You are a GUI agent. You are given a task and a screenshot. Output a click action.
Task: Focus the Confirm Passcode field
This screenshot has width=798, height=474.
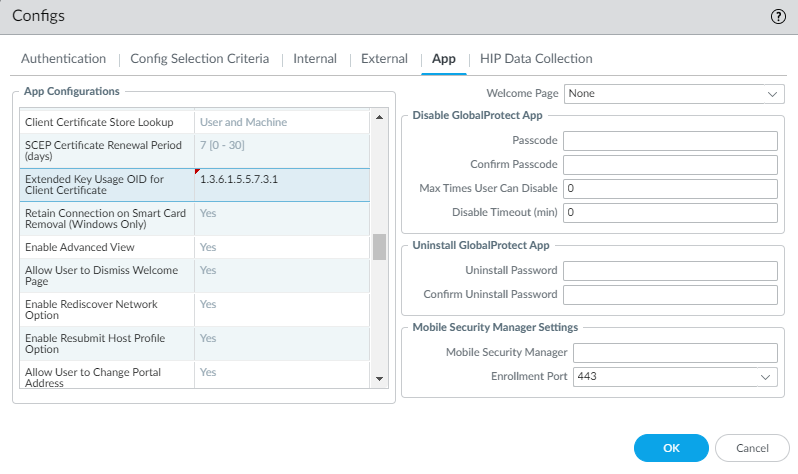pyautogui.click(x=670, y=165)
